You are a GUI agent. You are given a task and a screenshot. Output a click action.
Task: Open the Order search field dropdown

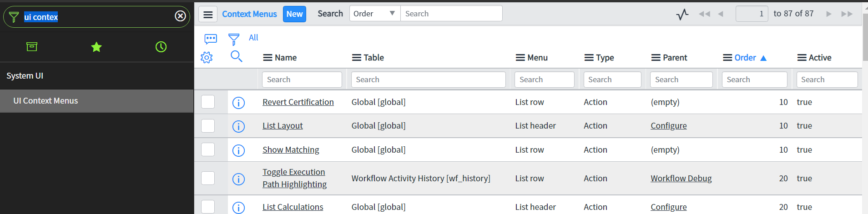tap(375, 14)
